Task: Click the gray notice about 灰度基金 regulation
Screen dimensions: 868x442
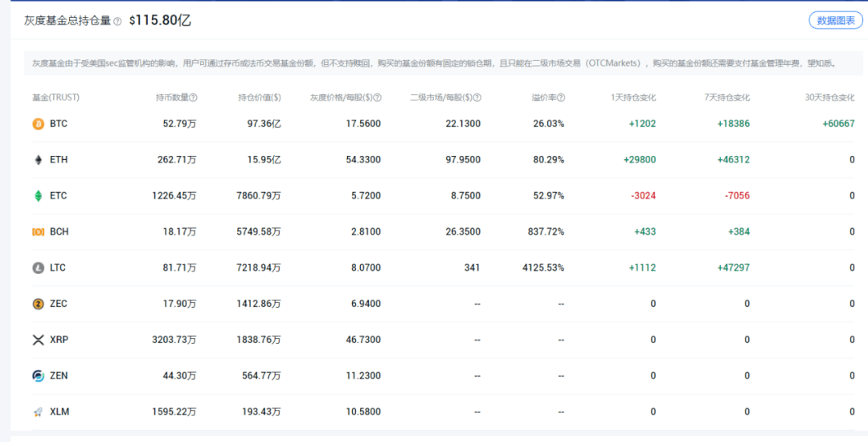Action: [444, 63]
